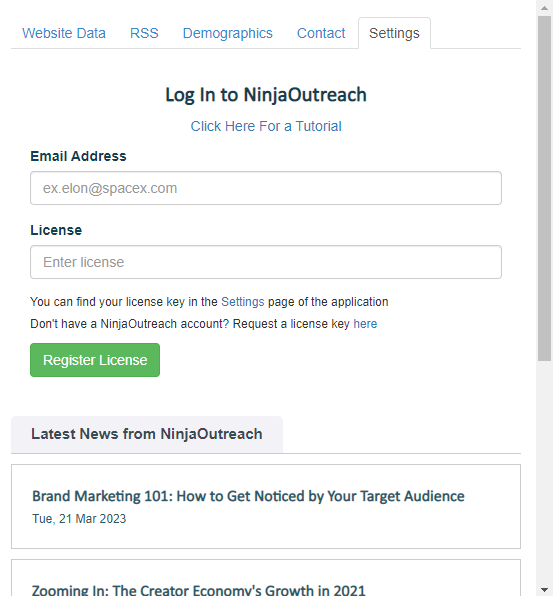Focus the Enter license input field
The image size is (553, 596).
point(266,262)
